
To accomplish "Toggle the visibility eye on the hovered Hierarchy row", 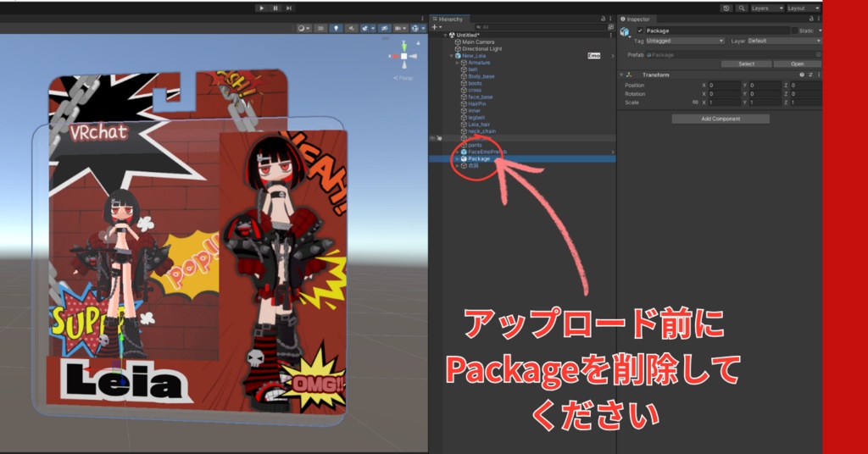I will (432, 138).
